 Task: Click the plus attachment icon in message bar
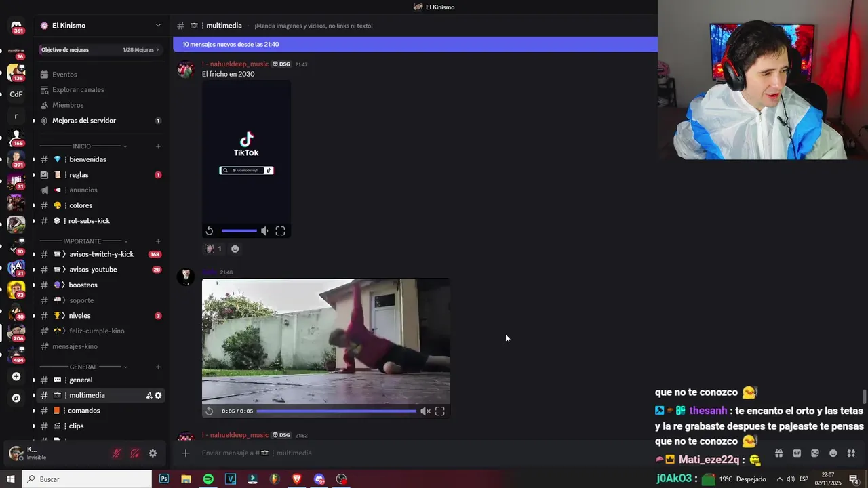[x=185, y=453]
